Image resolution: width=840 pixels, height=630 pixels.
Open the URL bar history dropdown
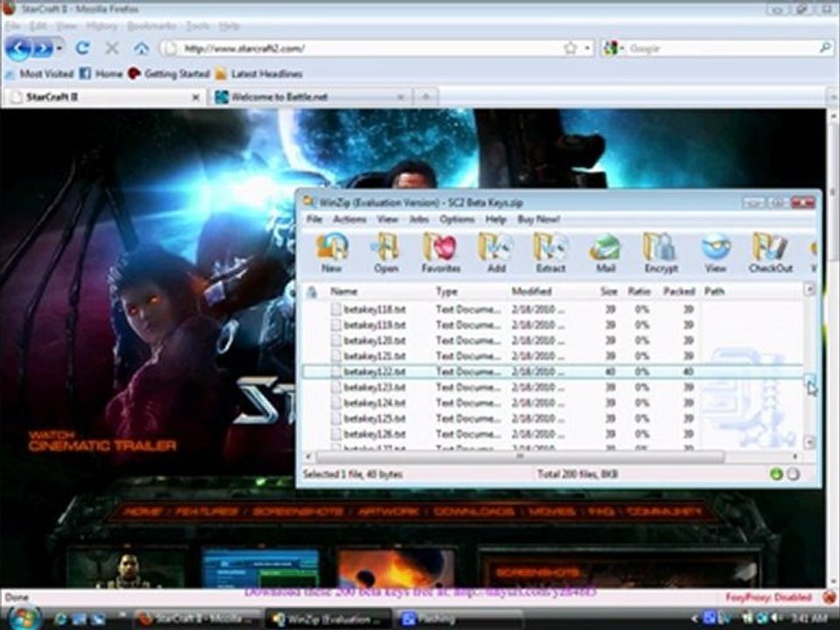click(x=587, y=48)
